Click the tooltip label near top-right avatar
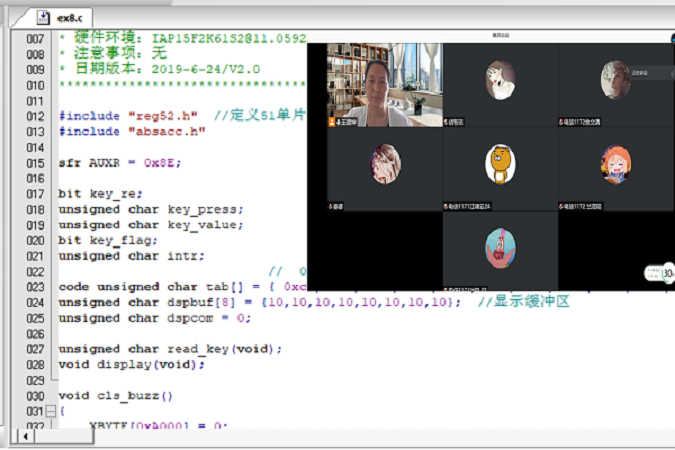This screenshot has height=450, width=675. pos(640,70)
